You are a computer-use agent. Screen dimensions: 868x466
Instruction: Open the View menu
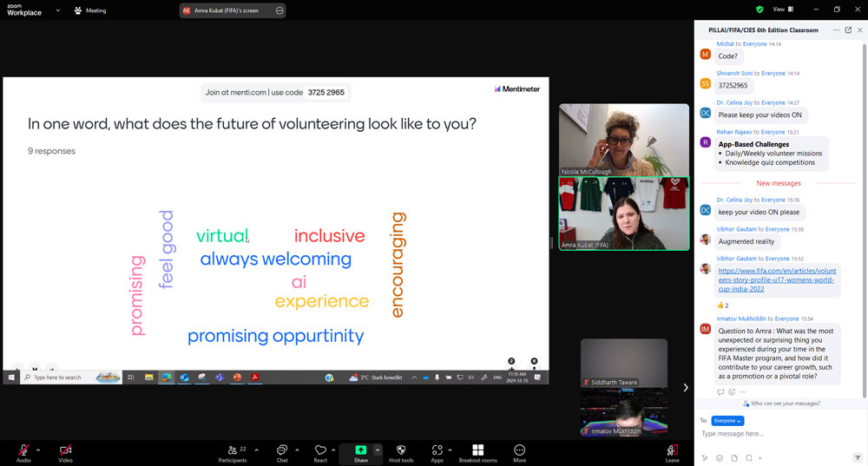779,10
